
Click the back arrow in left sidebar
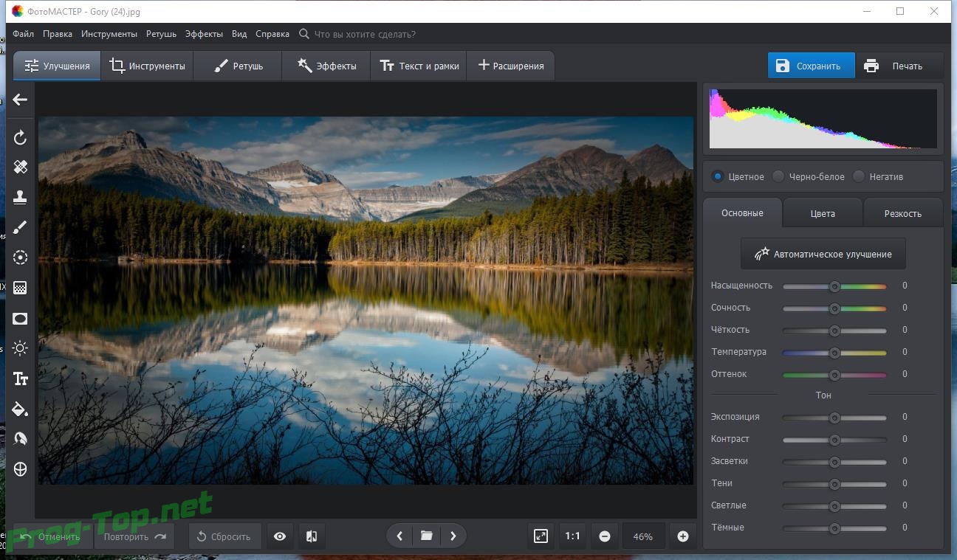[21, 100]
